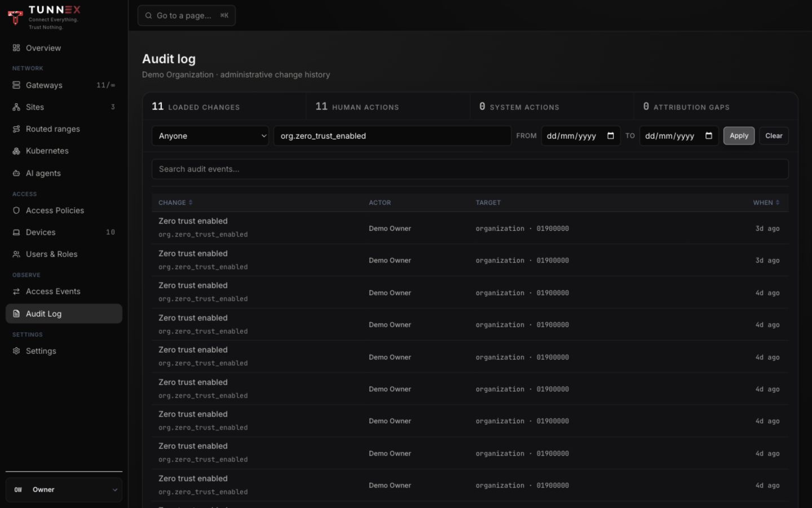812x508 pixels.
Task: Open the Access Policies page
Action: 64,211
